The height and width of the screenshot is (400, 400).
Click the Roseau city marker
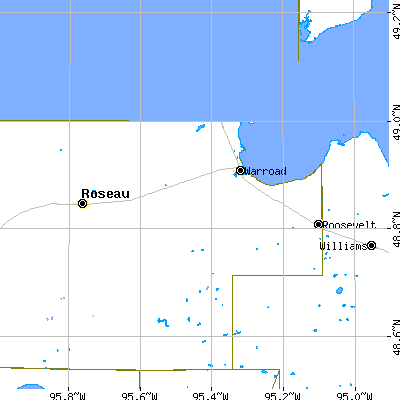82,203
